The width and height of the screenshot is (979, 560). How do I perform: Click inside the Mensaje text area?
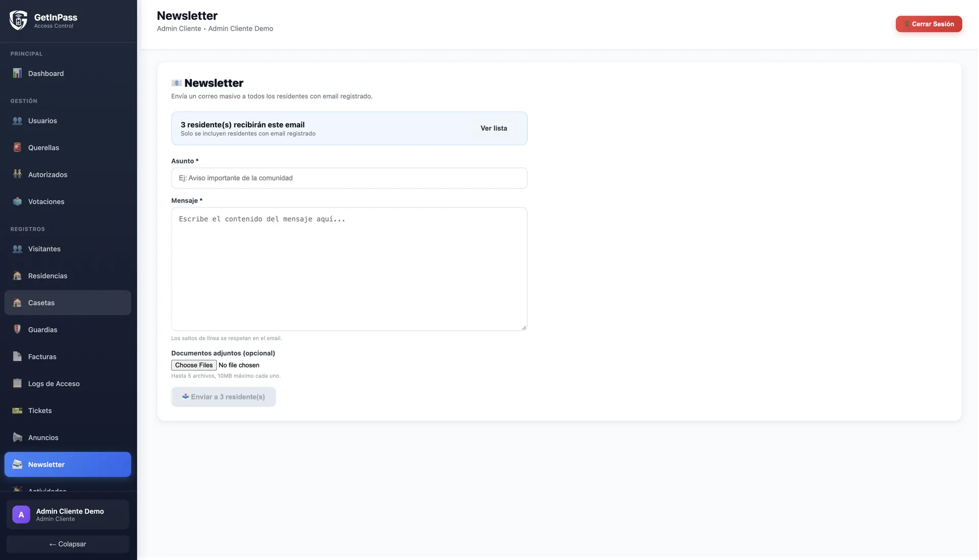coord(349,269)
